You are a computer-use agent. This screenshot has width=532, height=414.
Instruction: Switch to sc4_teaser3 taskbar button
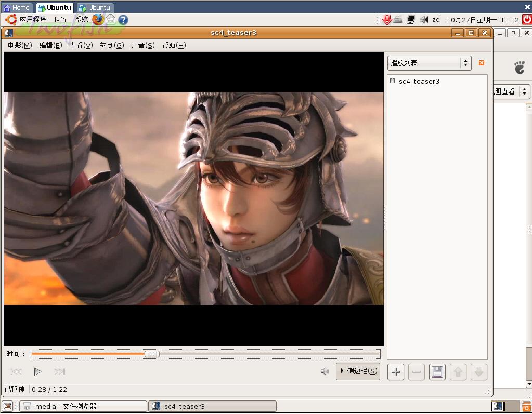(x=212, y=406)
